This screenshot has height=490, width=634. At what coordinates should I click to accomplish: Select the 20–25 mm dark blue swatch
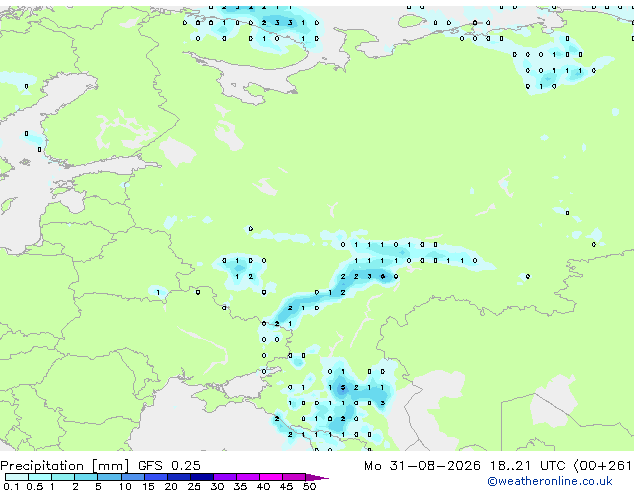[179, 477]
